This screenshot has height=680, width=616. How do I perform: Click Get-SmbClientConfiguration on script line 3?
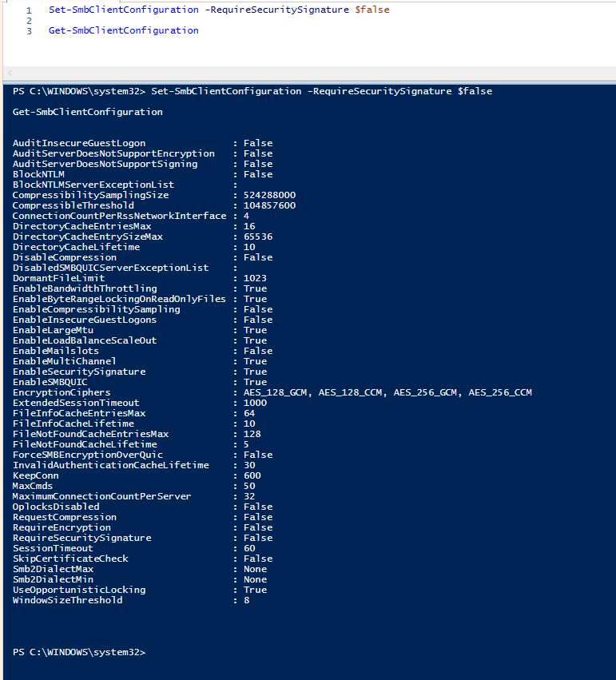point(123,31)
